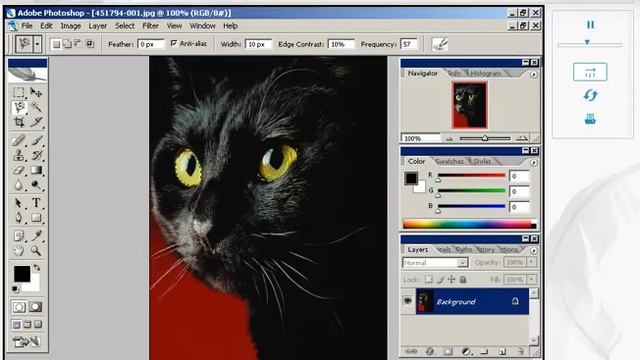Select the Magnetic Lasso tool in toolbox
The height and width of the screenshot is (360, 640).
click(x=18, y=107)
